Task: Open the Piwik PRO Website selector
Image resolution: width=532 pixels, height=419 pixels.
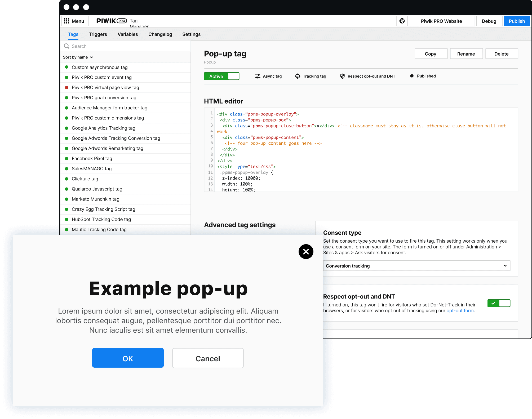Action: point(441,21)
